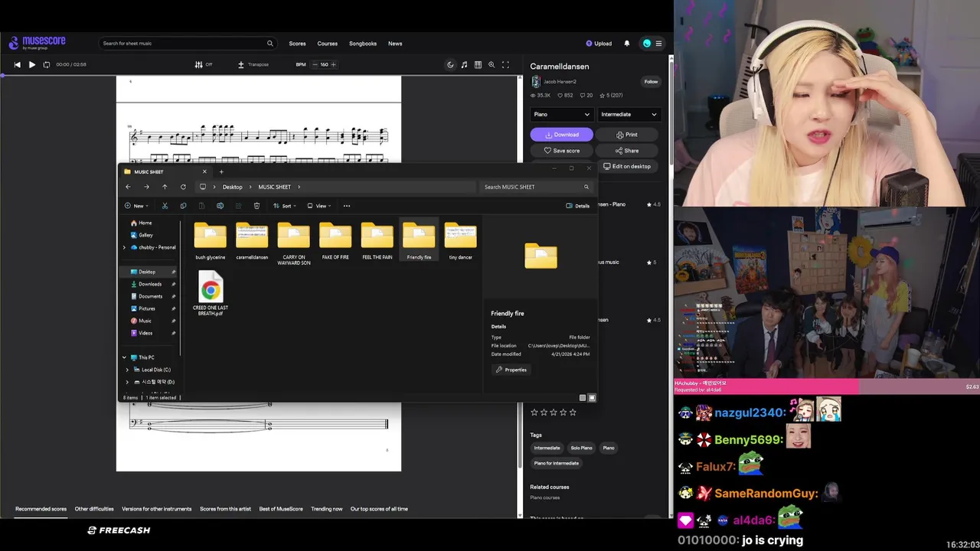
Task: Click the Search MUSIC SHEET field
Action: pyautogui.click(x=536, y=187)
